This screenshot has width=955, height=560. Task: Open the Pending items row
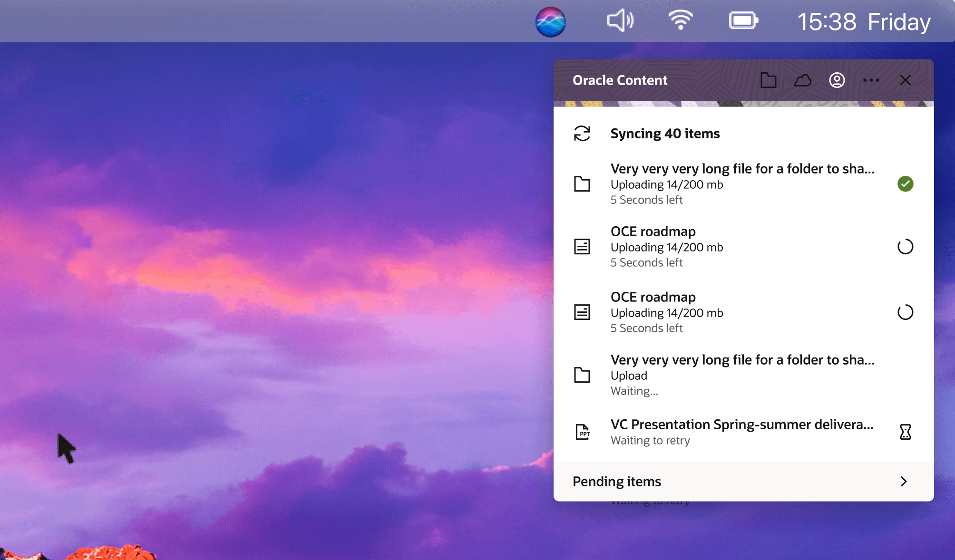tap(616, 482)
